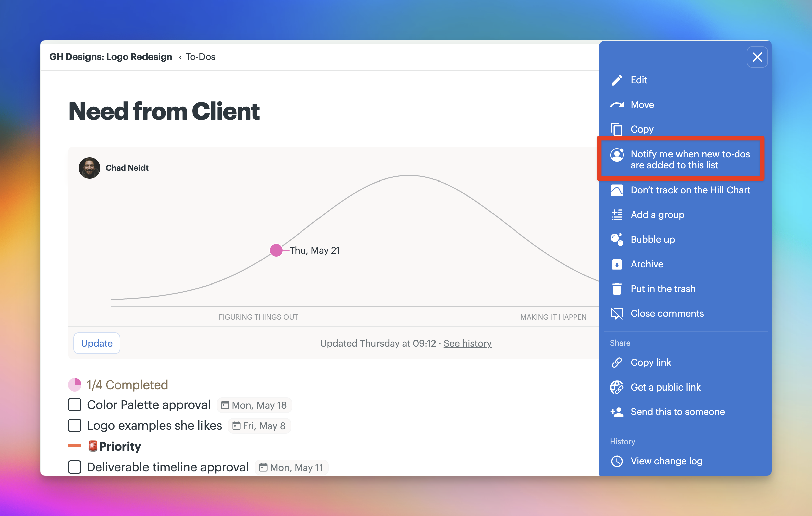Choose Copy link under Share

[x=650, y=362]
